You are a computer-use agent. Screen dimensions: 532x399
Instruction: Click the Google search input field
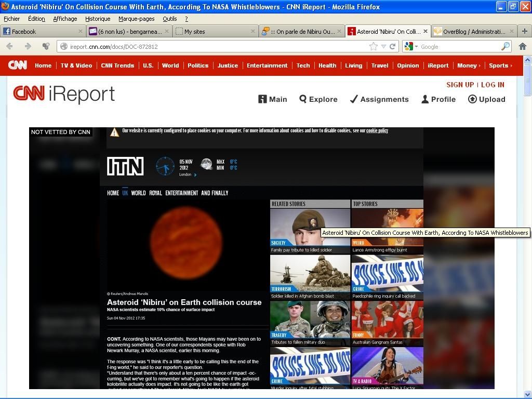pyautogui.click(x=460, y=46)
